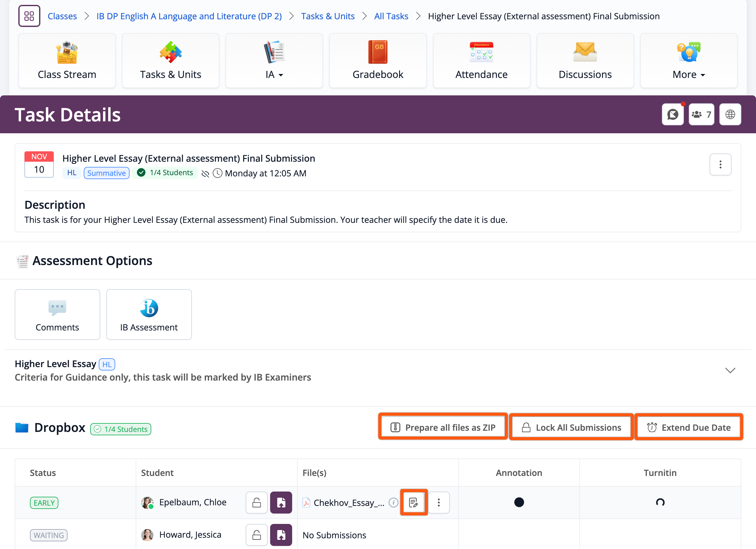Click upload icon for Jessica Howard

pyautogui.click(x=281, y=535)
